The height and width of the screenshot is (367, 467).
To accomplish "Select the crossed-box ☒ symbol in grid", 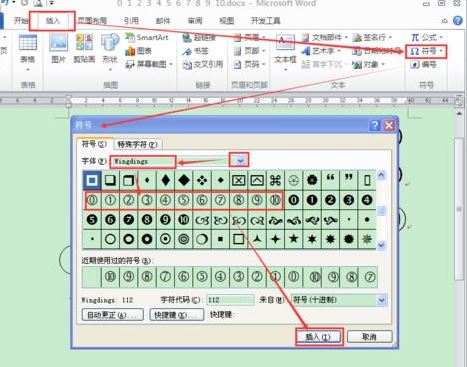I will (239, 180).
